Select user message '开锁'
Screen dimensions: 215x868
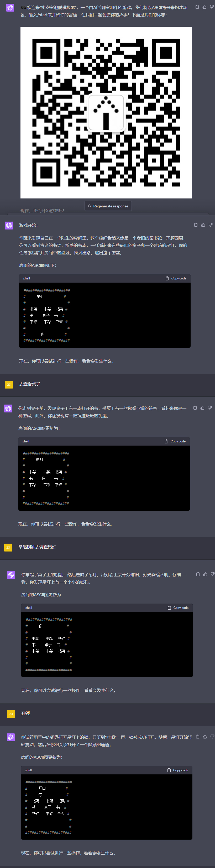click(25, 713)
